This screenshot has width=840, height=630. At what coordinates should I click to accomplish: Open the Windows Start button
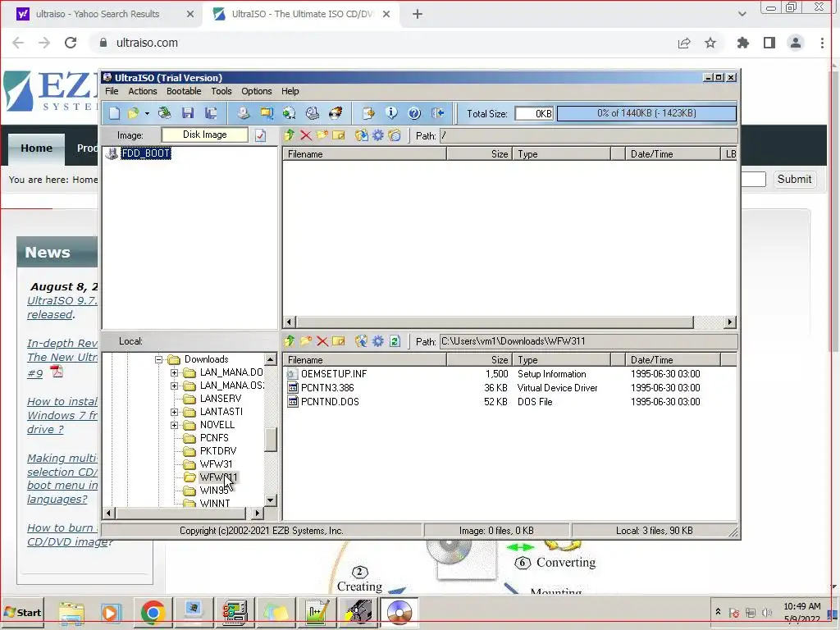pyautogui.click(x=22, y=612)
